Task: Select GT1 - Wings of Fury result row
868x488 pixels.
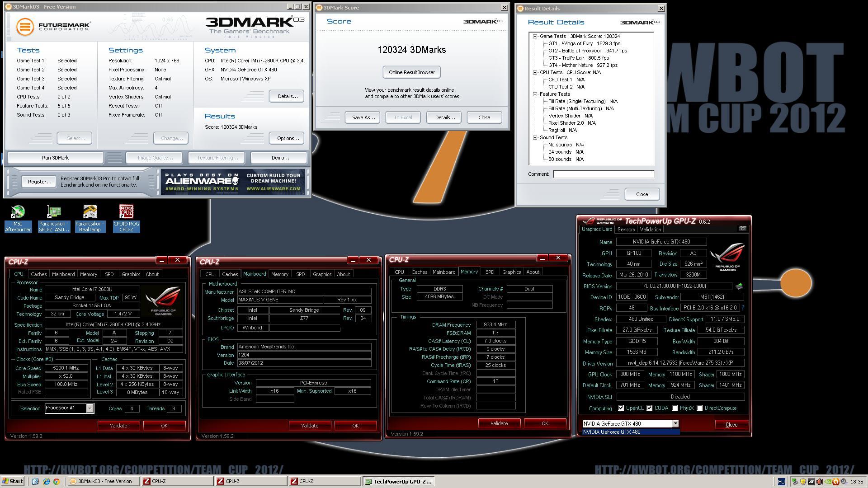Action: pos(584,43)
